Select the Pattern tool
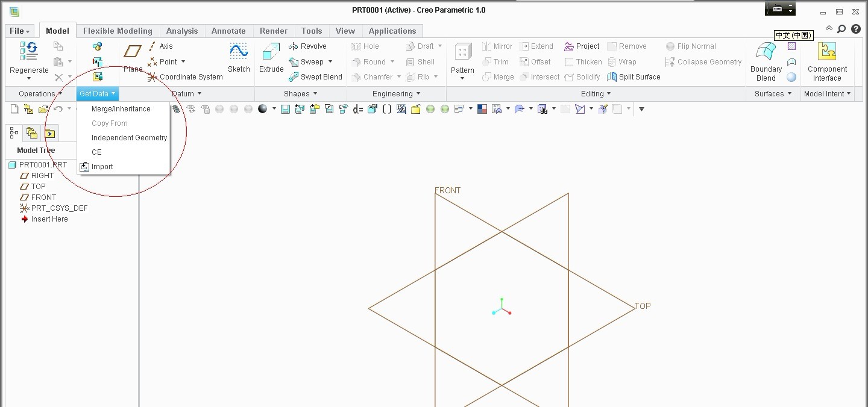Screen dimensions: 868x407 pyautogui.click(x=462, y=60)
